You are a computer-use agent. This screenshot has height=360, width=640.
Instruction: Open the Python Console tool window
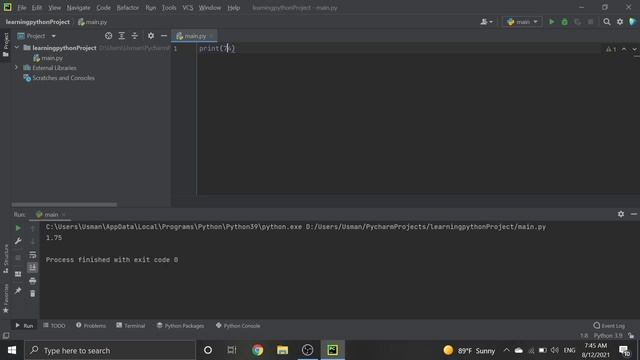click(x=238, y=325)
